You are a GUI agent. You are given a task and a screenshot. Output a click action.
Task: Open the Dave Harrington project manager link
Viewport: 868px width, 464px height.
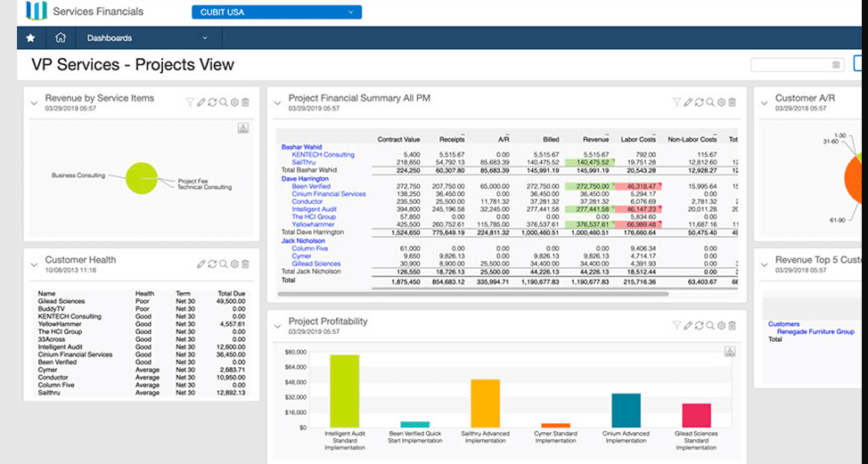click(305, 179)
